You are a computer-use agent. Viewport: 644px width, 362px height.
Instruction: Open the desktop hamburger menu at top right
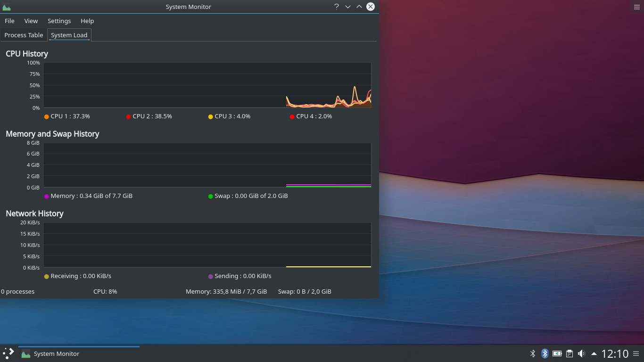pos(637,7)
